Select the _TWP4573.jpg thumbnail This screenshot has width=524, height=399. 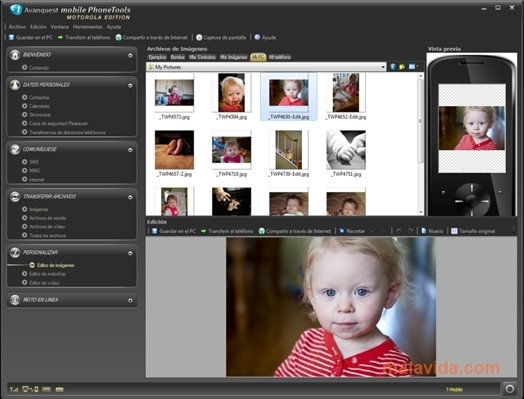pos(174,93)
